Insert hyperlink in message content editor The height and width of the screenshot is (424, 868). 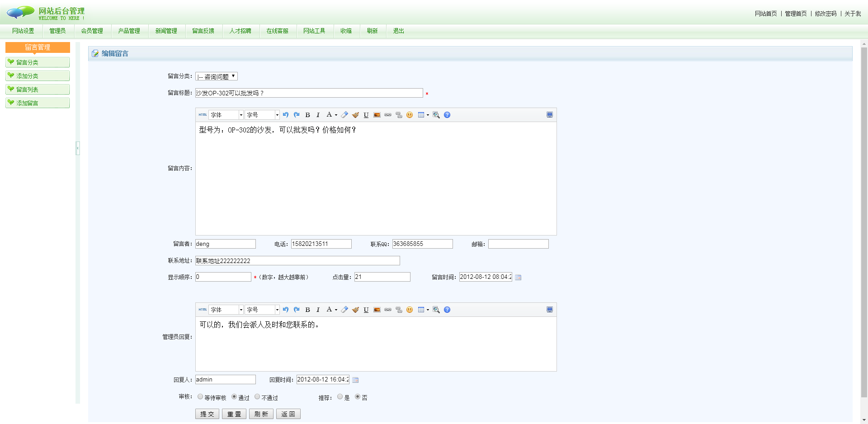click(x=388, y=115)
